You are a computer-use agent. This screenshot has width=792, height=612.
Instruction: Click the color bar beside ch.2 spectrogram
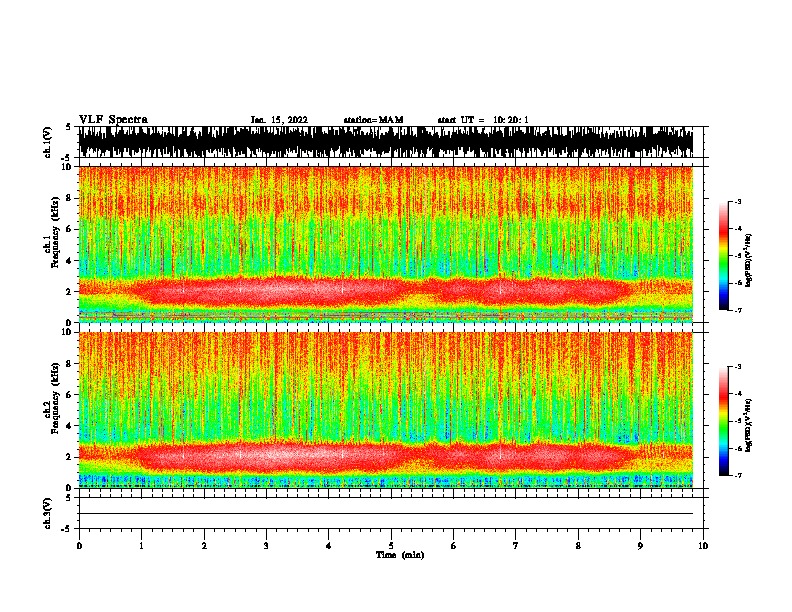pos(724,421)
